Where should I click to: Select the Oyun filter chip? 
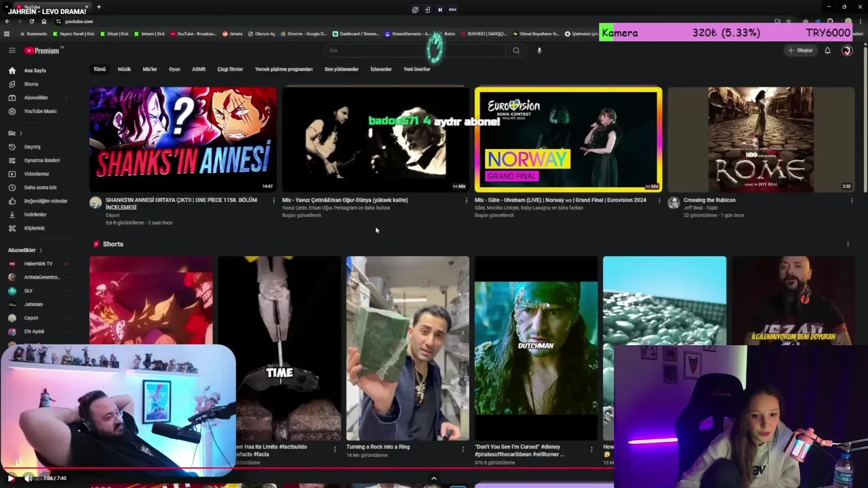click(174, 69)
